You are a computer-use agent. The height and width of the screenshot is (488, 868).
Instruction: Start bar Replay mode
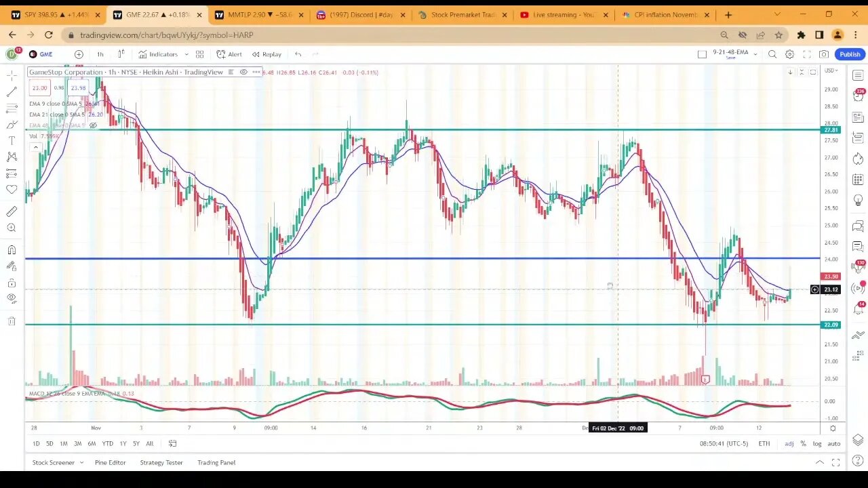(267, 54)
